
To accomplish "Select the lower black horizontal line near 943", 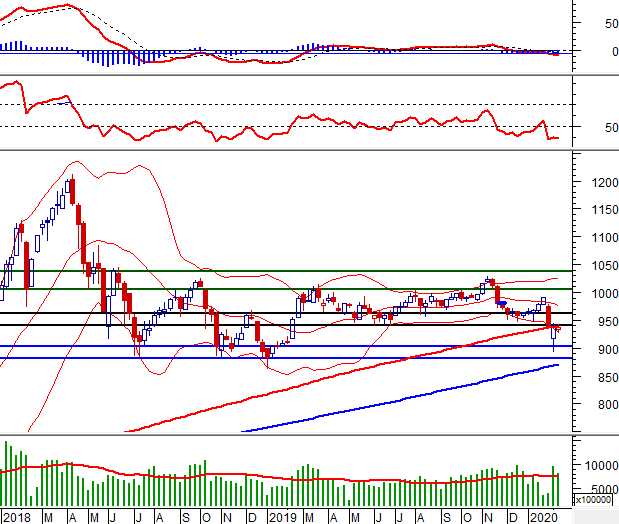I will (286, 325).
